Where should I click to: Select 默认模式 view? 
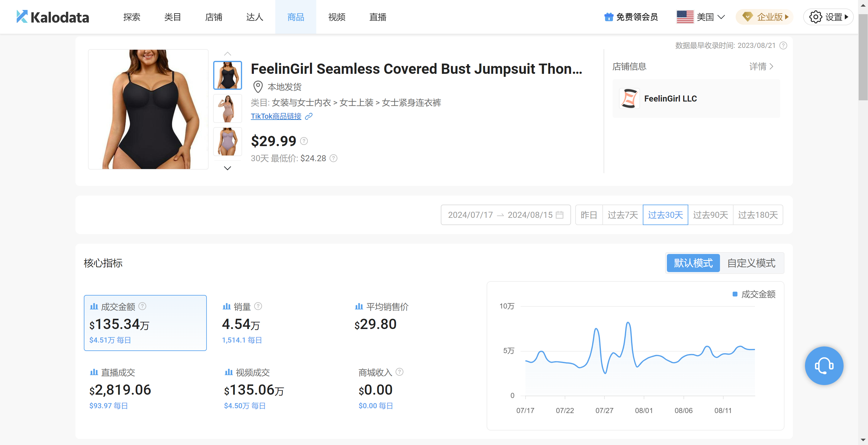coord(693,263)
